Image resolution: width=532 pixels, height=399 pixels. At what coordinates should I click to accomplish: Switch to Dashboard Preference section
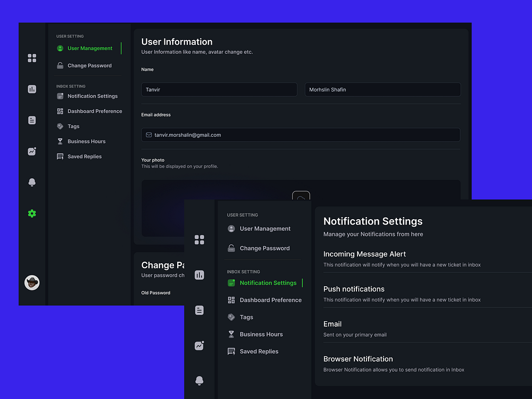(95, 111)
